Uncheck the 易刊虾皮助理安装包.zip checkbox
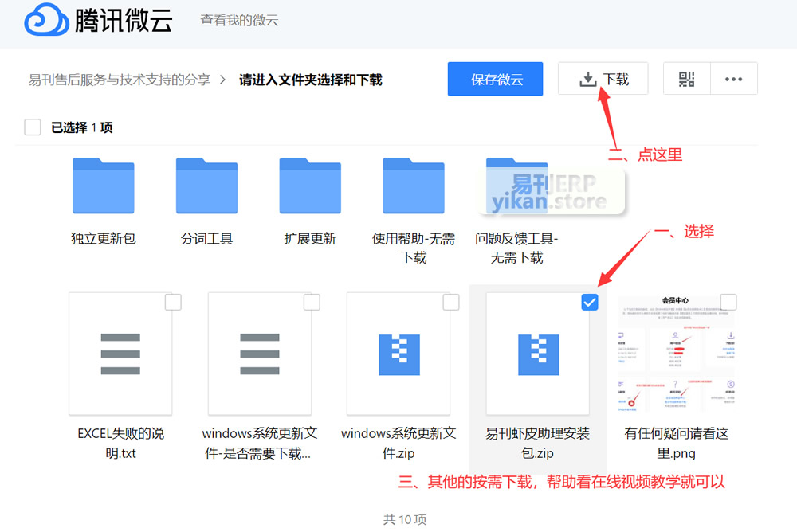Image resolution: width=797 pixels, height=532 pixels. [590, 302]
